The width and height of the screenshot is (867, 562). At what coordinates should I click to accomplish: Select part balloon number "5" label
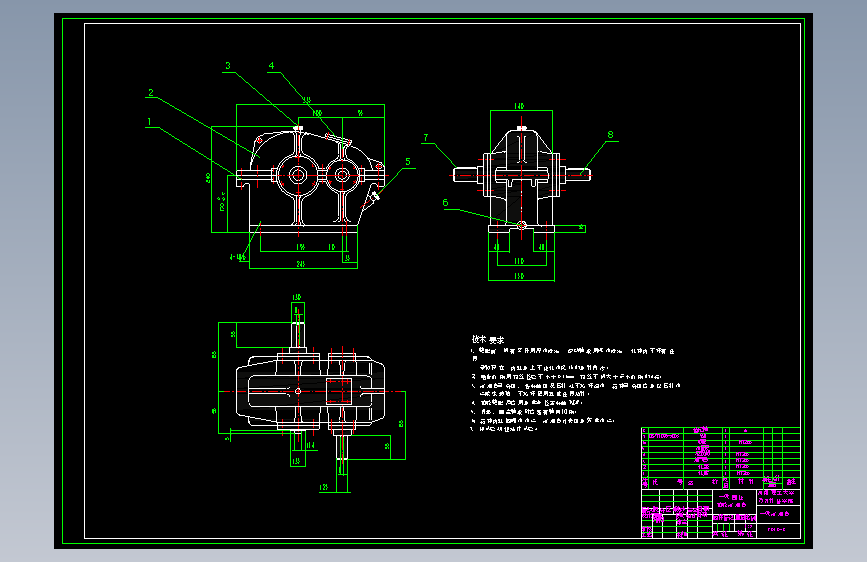tap(408, 162)
